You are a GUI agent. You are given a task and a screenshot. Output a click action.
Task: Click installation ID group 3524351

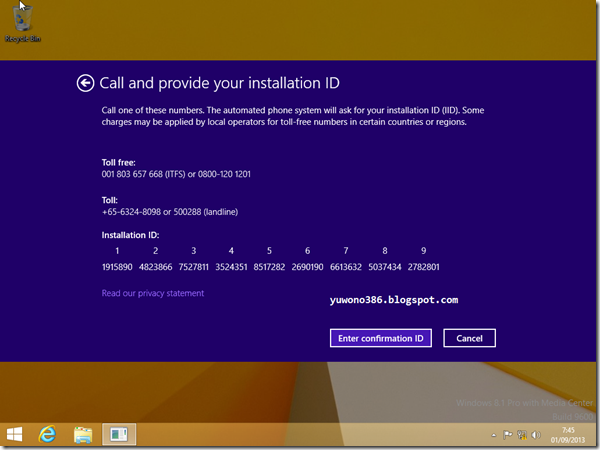click(231, 267)
